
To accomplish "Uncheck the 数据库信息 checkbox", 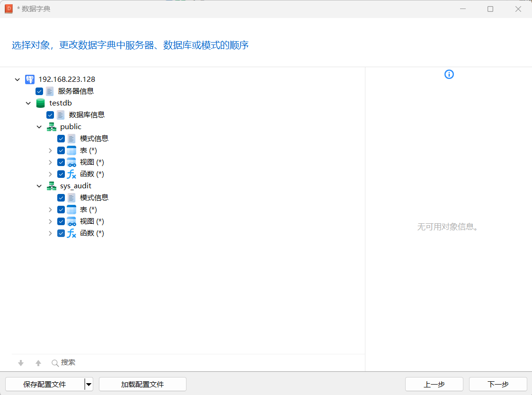I will [50, 115].
